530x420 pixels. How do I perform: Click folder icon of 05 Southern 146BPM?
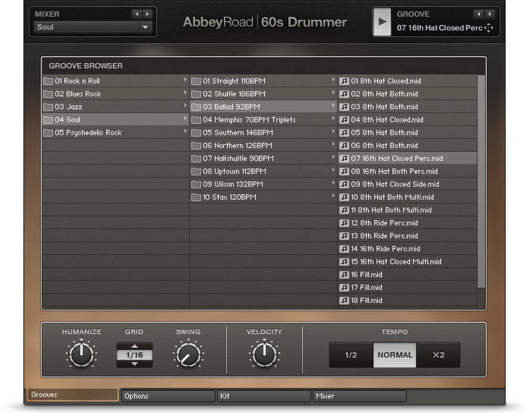(x=196, y=133)
